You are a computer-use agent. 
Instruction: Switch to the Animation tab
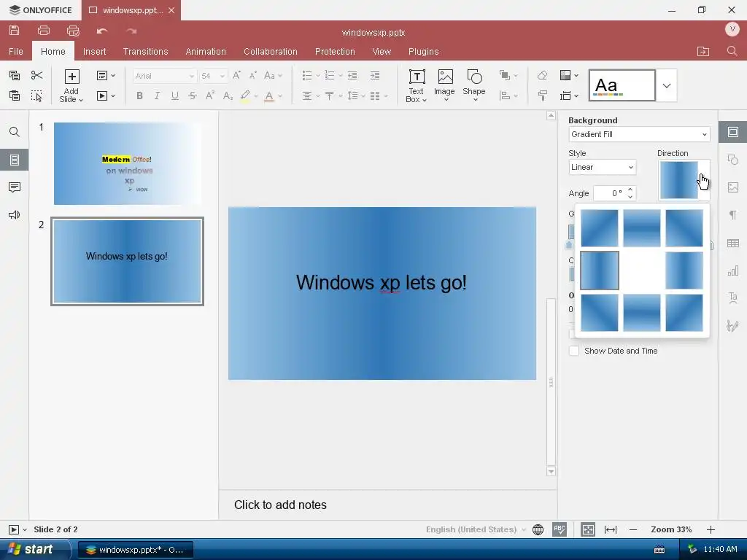pos(206,52)
